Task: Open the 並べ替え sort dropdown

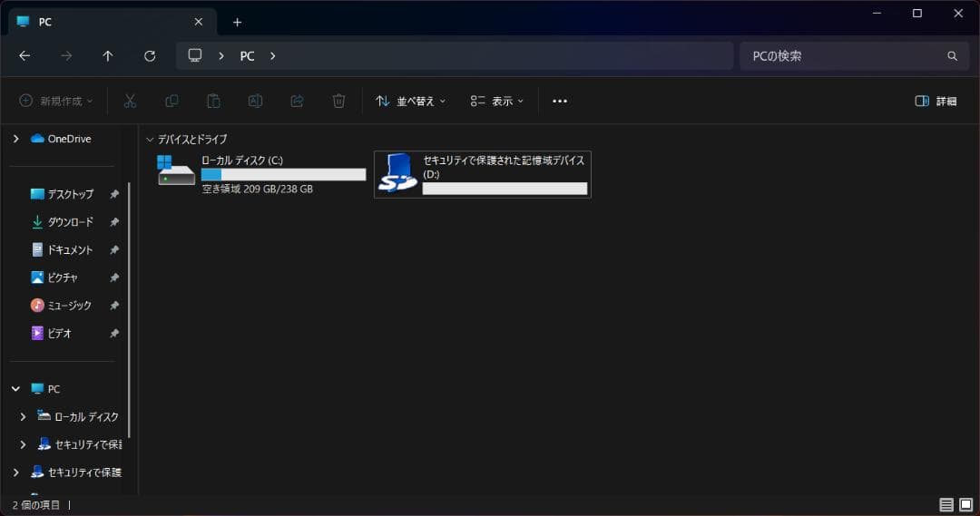Action: pyautogui.click(x=411, y=102)
